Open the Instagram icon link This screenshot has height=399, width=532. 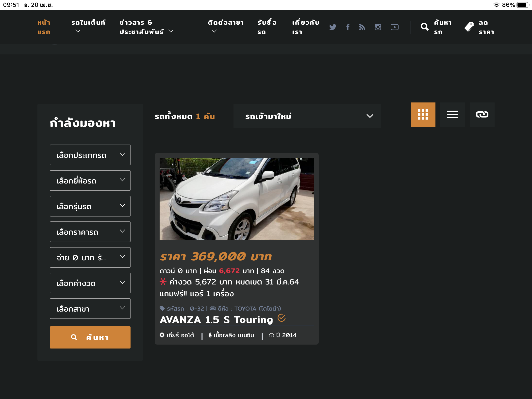(378, 27)
